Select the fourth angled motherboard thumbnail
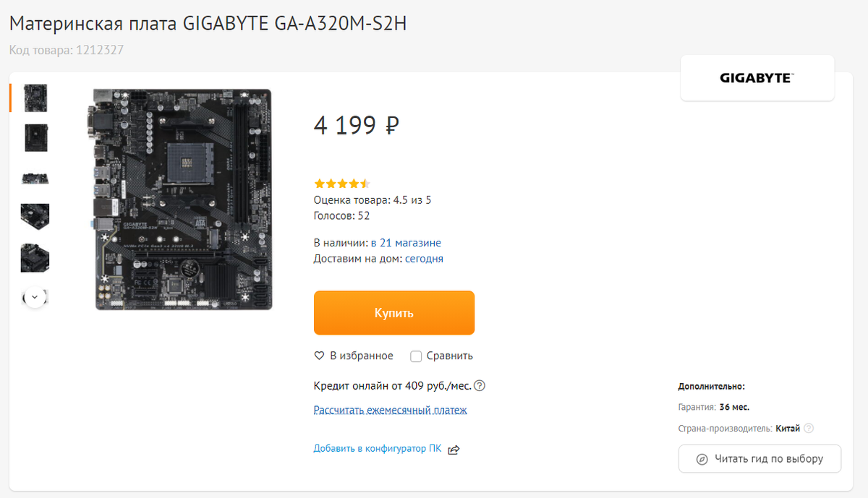 pos(35,217)
